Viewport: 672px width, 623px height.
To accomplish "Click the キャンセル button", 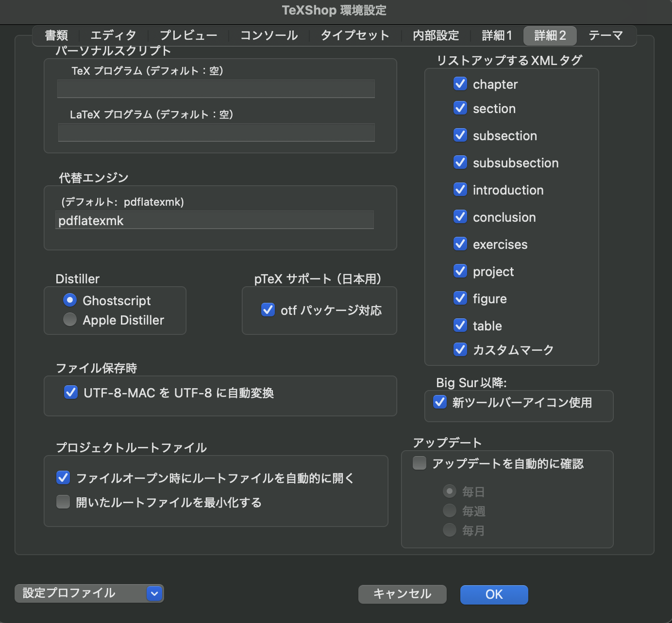I will (402, 594).
